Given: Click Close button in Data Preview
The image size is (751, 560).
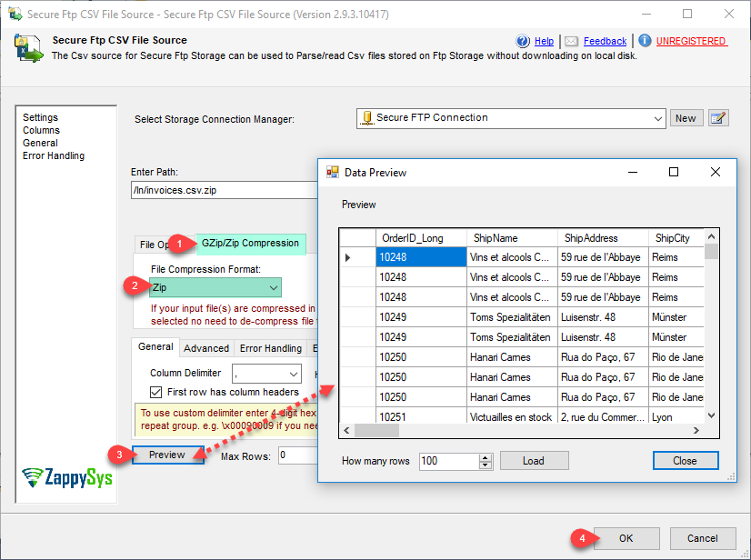Looking at the screenshot, I should pos(686,461).
